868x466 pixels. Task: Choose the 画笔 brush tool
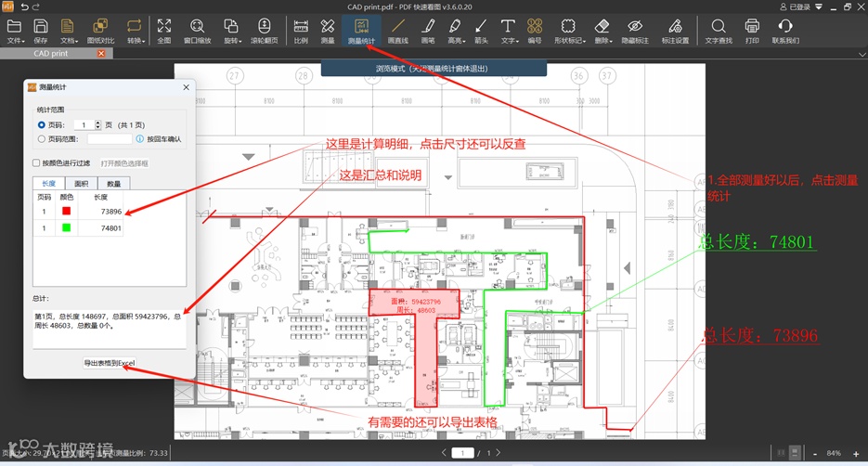click(x=428, y=31)
